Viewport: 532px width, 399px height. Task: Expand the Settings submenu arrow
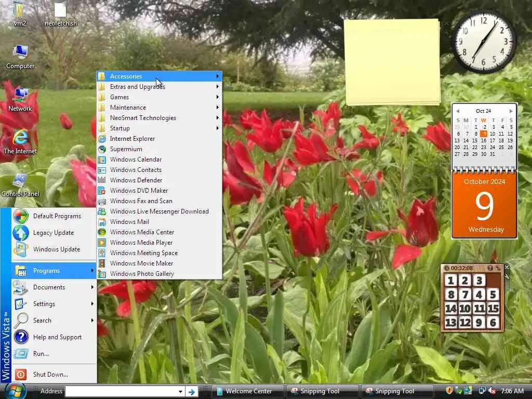coord(92,303)
